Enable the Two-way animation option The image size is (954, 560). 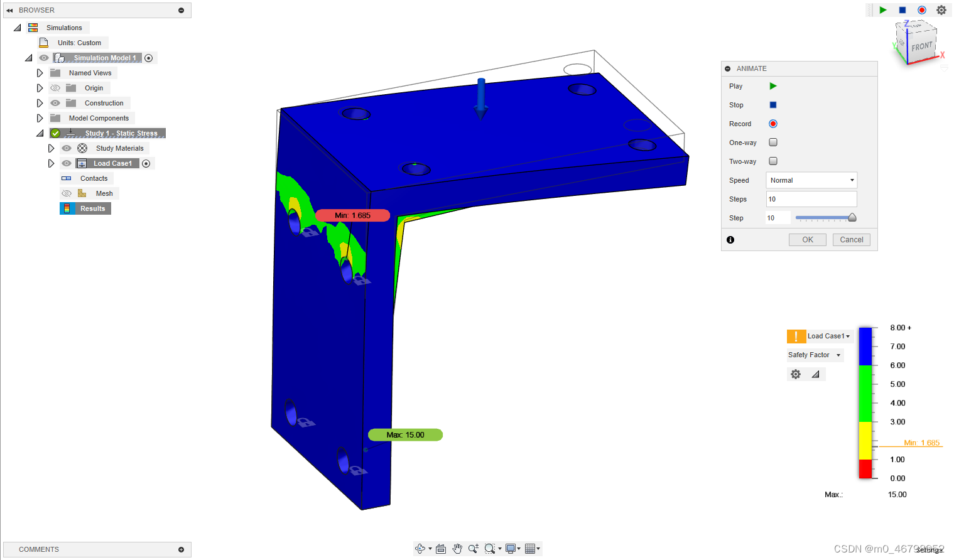[773, 161]
